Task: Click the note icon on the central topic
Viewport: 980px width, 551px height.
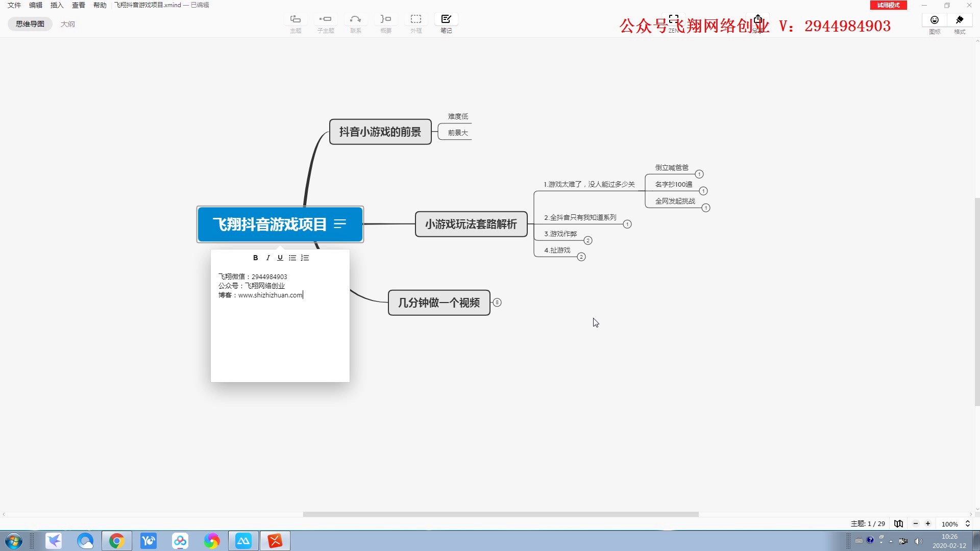Action: click(340, 224)
